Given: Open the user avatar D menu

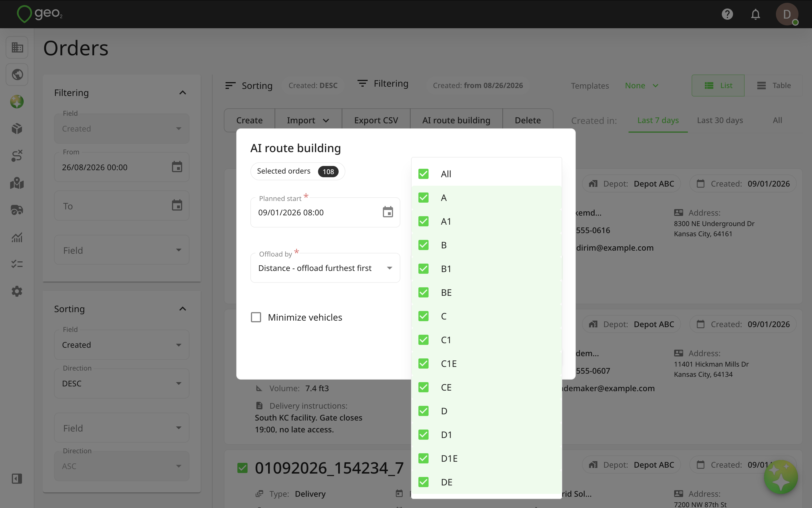Looking at the screenshot, I should (787, 14).
